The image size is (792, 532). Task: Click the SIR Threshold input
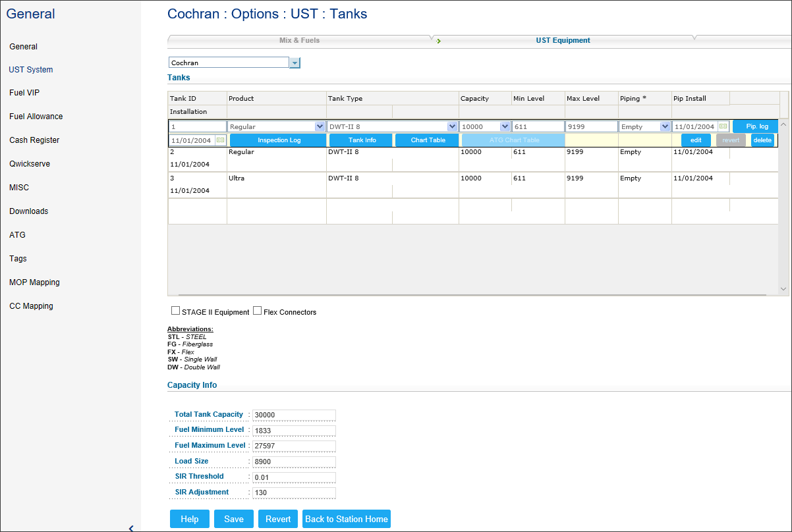click(294, 477)
